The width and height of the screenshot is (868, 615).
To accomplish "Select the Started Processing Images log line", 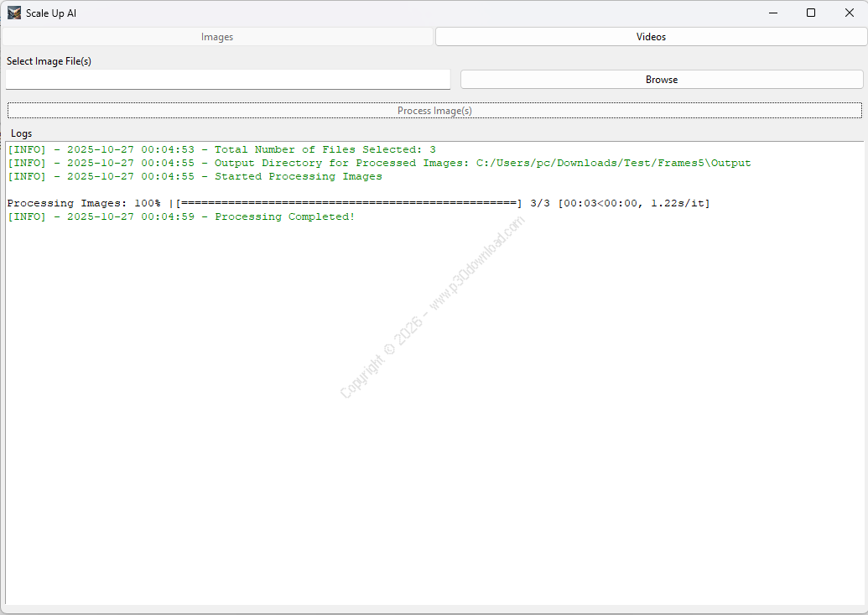I will [x=195, y=176].
